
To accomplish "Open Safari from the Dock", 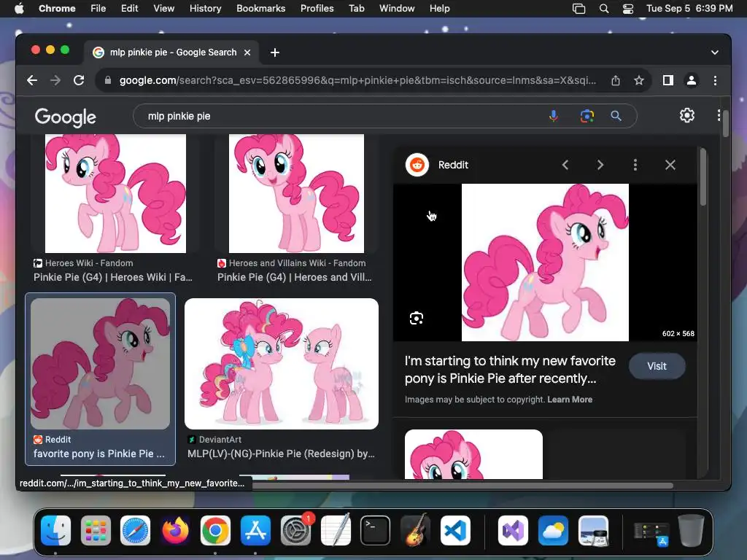I will [x=135, y=530].
